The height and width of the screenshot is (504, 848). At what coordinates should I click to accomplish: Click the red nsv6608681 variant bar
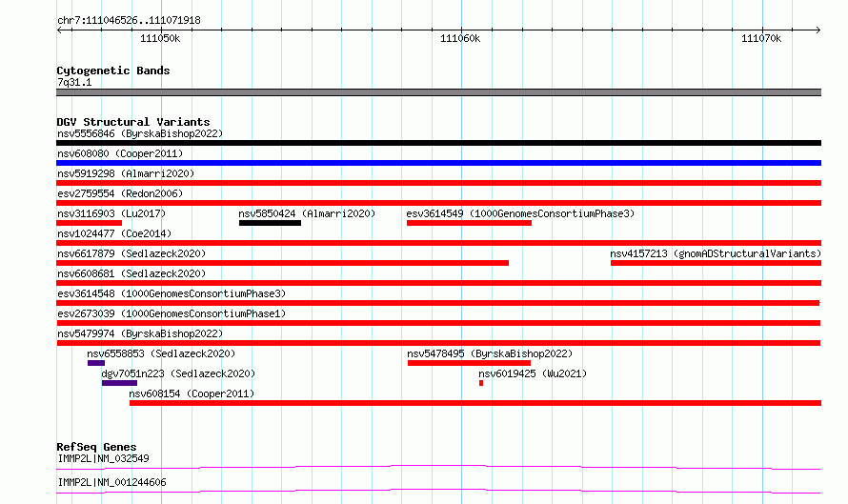tap(438, 283)
